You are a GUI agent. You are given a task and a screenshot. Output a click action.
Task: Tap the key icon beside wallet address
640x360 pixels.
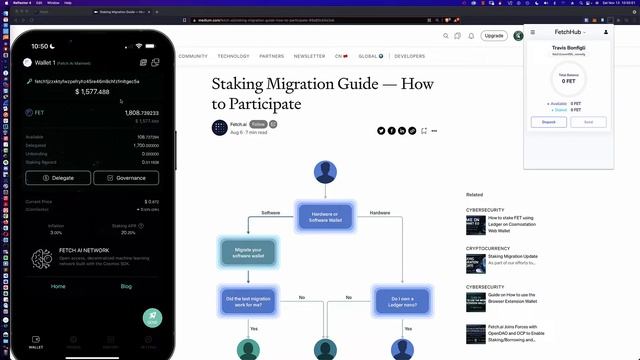tap(29, 81)
